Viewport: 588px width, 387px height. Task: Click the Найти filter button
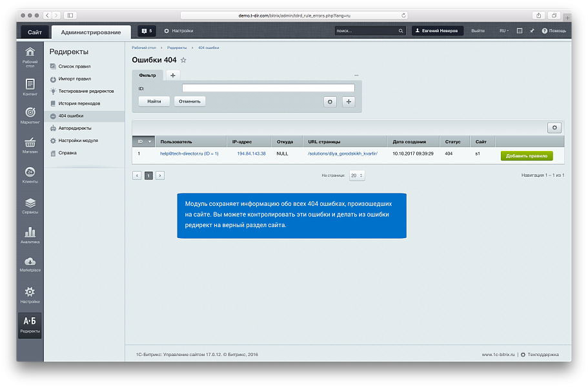pyautogui.click(x=154, y=101)
